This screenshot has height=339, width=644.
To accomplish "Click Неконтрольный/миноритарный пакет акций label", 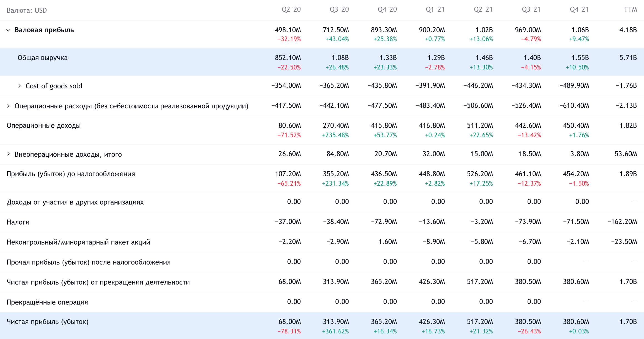I will tap(78, 242).
